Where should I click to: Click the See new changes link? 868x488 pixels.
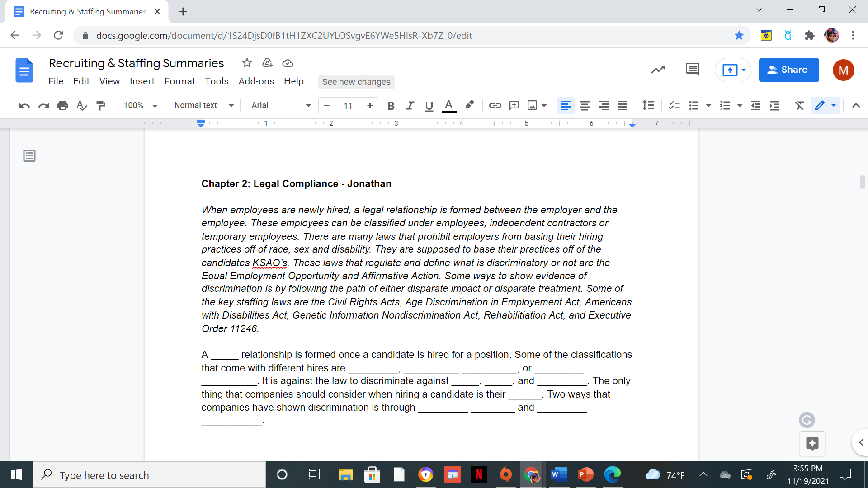click(356, 82)
